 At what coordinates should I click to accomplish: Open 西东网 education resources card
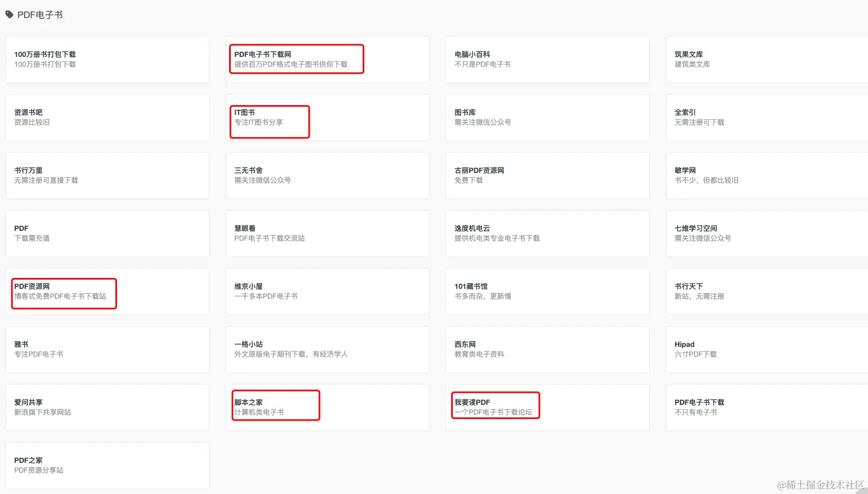coord(547,350)
